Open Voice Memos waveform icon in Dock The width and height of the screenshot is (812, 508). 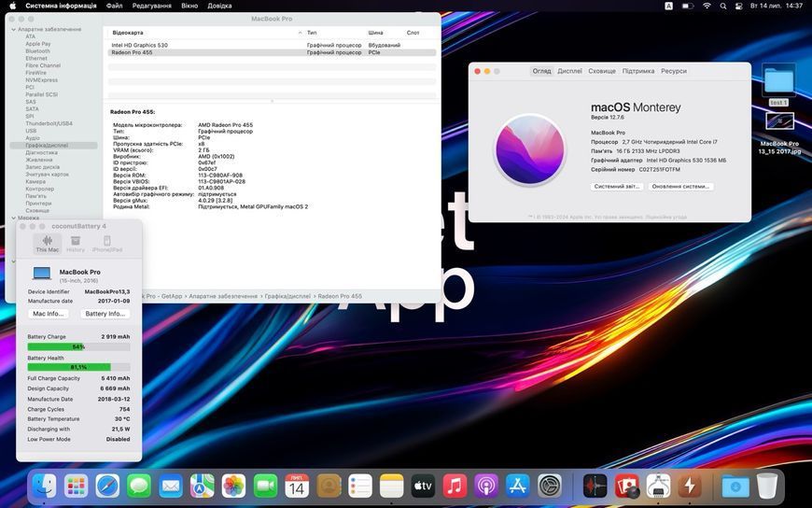[595, 487]
